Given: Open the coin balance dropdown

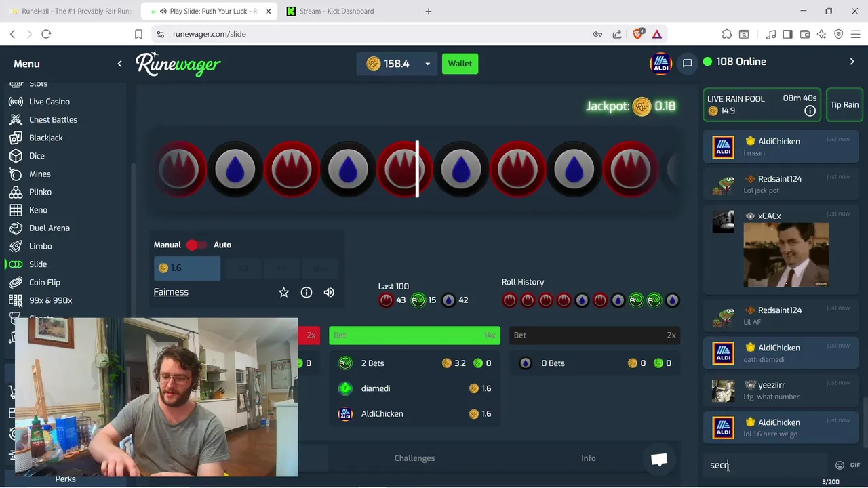Looking at the screenshot, I should click(427, 64).
